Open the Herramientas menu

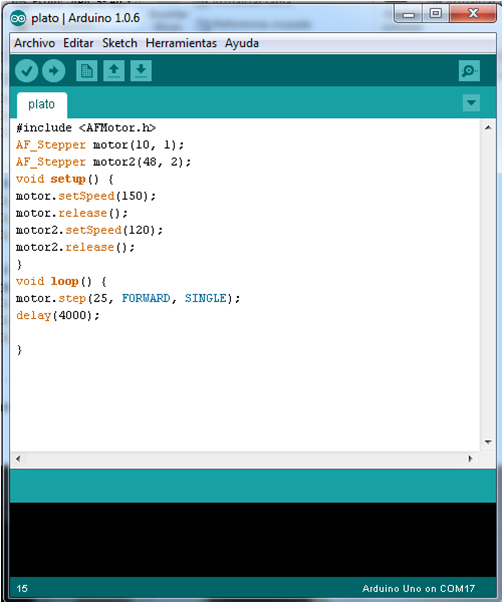pyautogui.click(x=181, y=43)
